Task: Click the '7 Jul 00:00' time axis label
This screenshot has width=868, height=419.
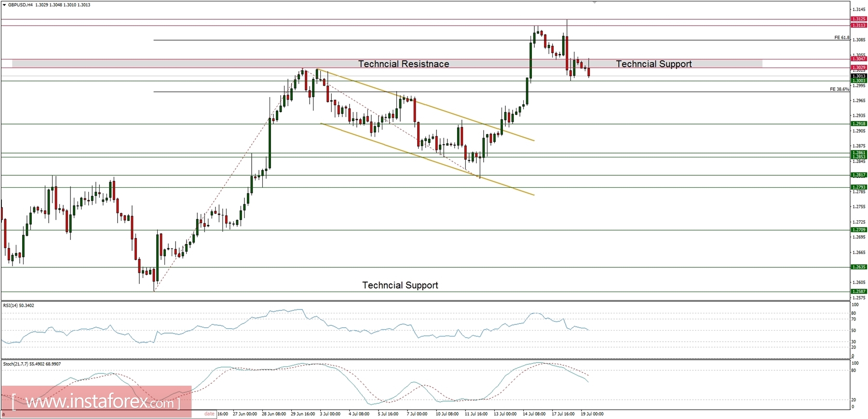Action: point(417,414)
